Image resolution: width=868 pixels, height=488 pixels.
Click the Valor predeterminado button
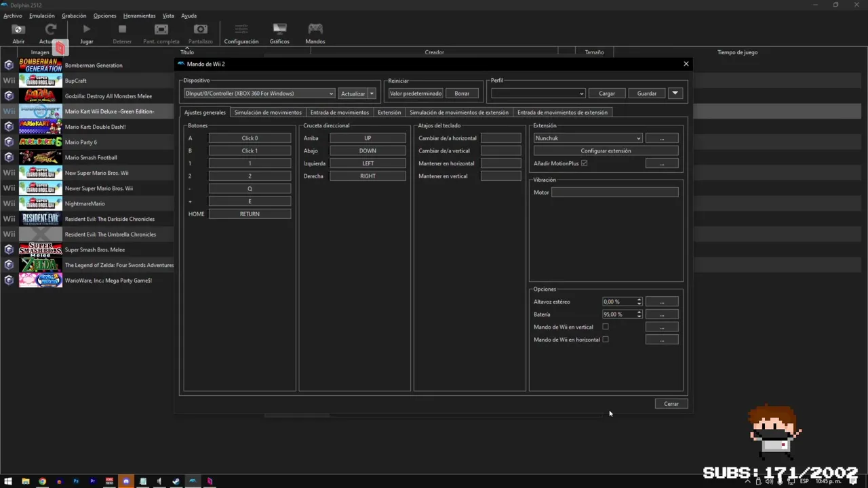[416, 94]
